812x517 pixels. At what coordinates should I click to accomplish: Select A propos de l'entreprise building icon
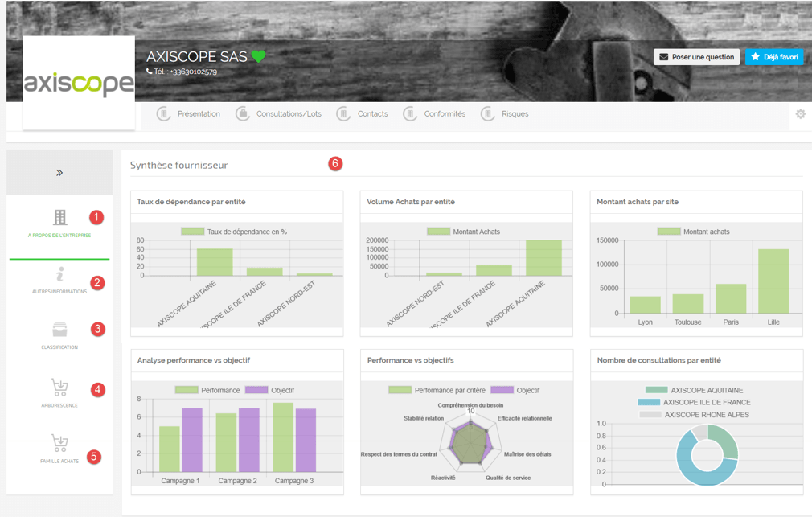pyautogui.click(x=60, y=218)
